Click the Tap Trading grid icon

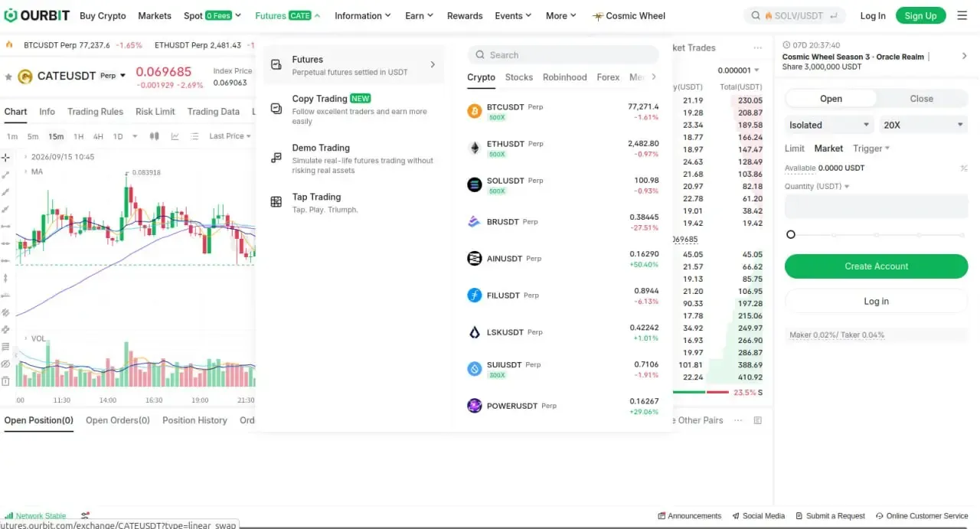(276, 202)
